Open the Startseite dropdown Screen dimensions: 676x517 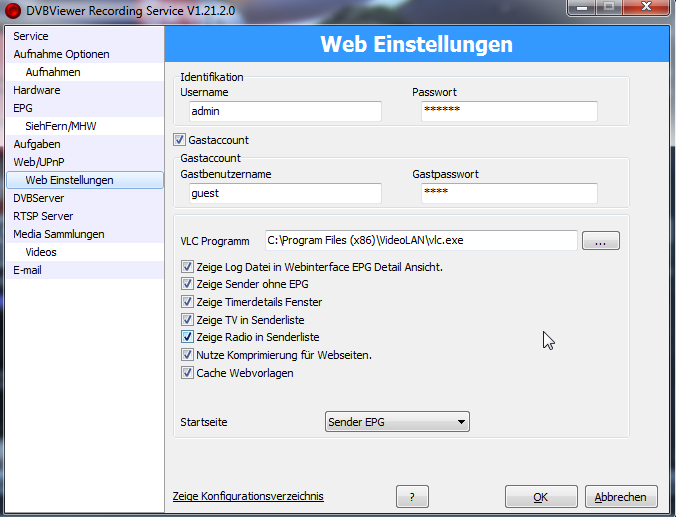click(x=397, y=423)
